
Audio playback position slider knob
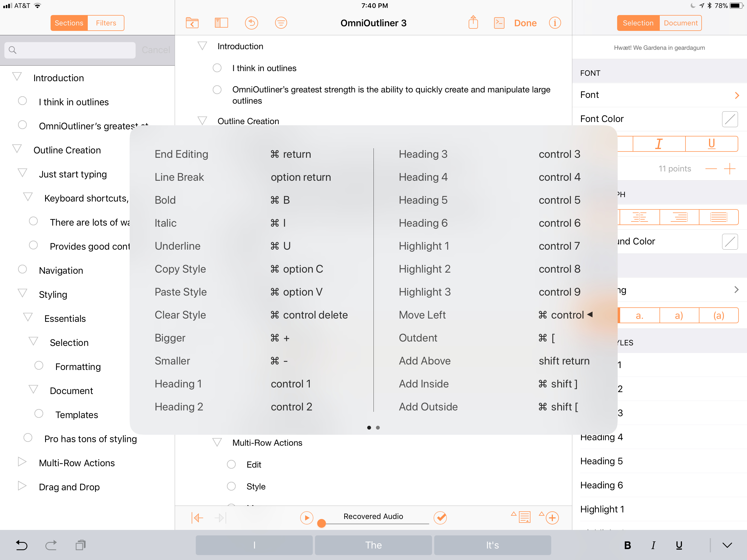tap(322, 523)
